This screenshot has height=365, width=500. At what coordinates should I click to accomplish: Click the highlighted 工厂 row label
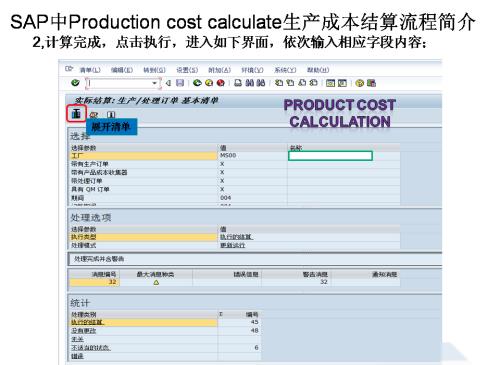click(x=143, y=156)
